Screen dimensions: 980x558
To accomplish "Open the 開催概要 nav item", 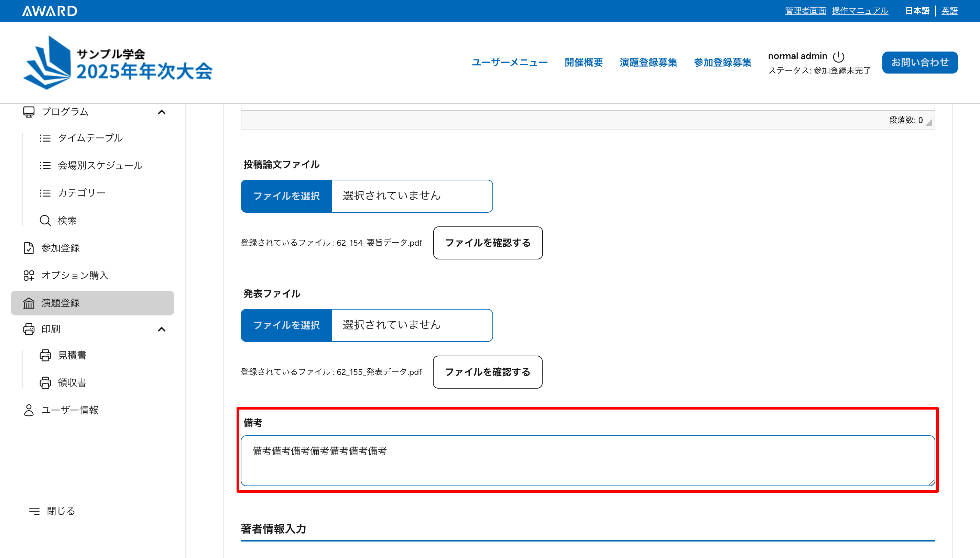I will (x=584, y=63).
